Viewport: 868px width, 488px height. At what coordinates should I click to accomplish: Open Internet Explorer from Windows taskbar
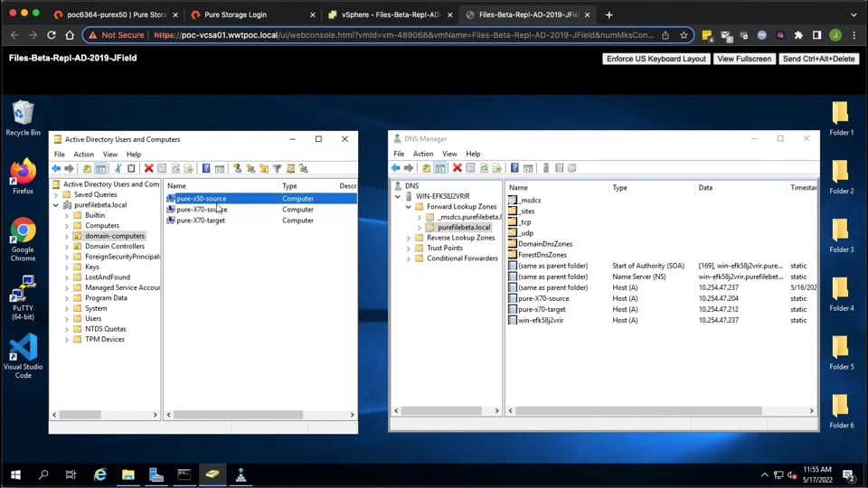pyautogui.click(x=99, y=474)
